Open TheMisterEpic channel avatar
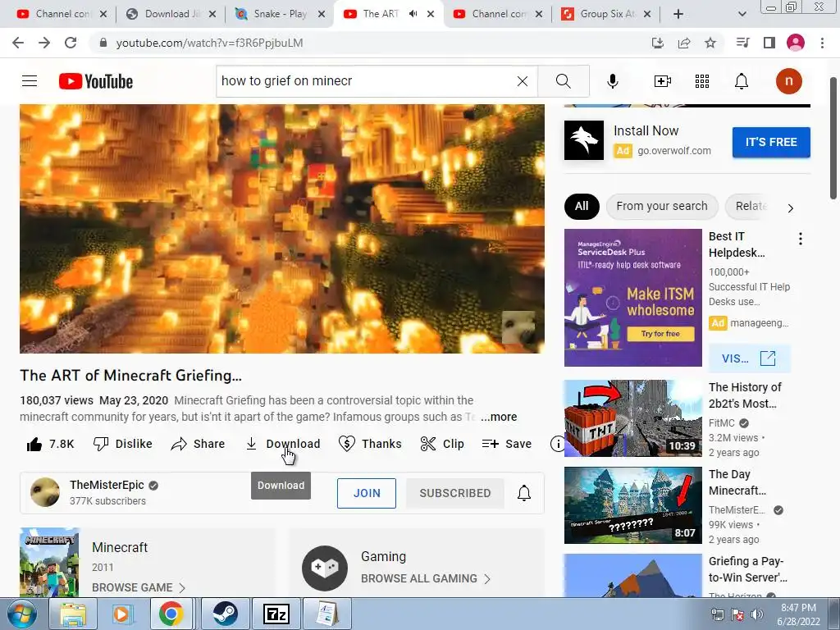840x630 pixels. (x=45, y=492)
